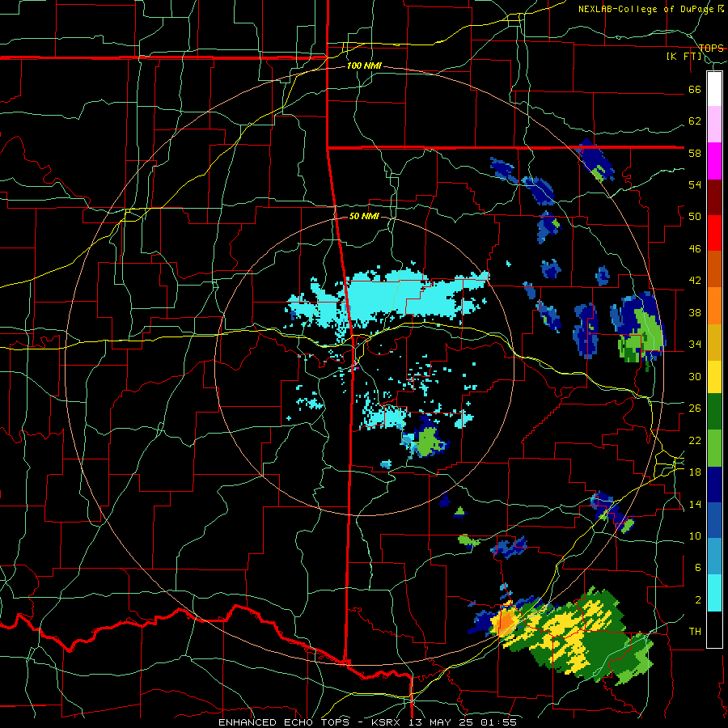The image size is (728, 728).
Task: Click the "14" legend value
Action: point(695,504)
